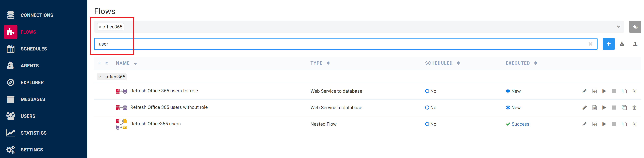Clear the search text with X icon
The image size is (644, 158).
(590, 44)
